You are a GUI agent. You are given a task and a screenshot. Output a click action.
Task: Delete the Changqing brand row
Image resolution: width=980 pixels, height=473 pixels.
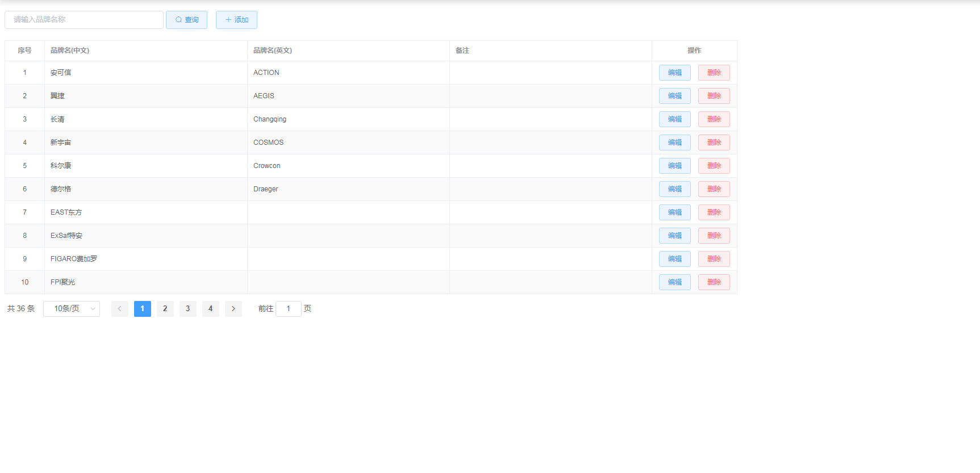point(714,119)
